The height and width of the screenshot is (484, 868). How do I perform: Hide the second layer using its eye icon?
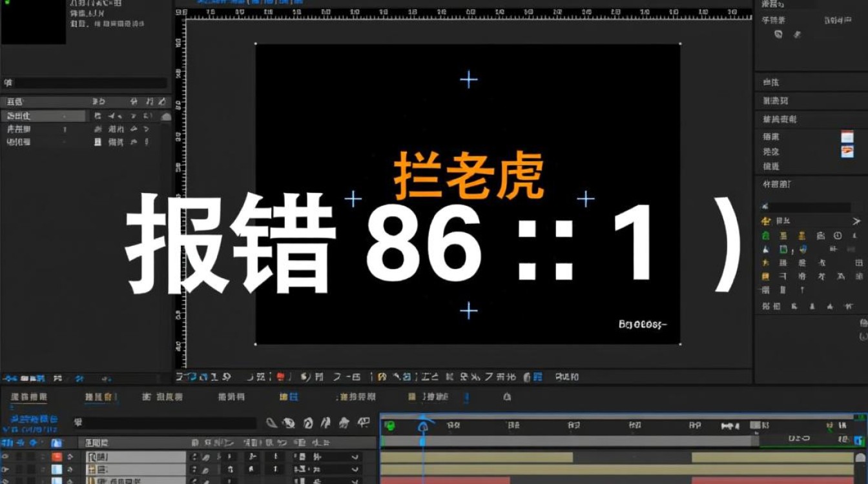tap(6, 469)
